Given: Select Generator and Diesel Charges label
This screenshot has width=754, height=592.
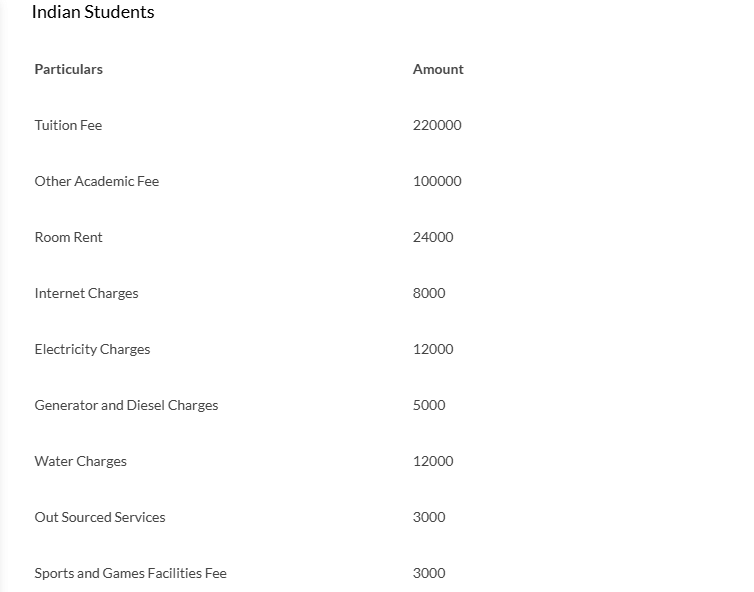Looking at the screenshot, I should tap(126, 405).
